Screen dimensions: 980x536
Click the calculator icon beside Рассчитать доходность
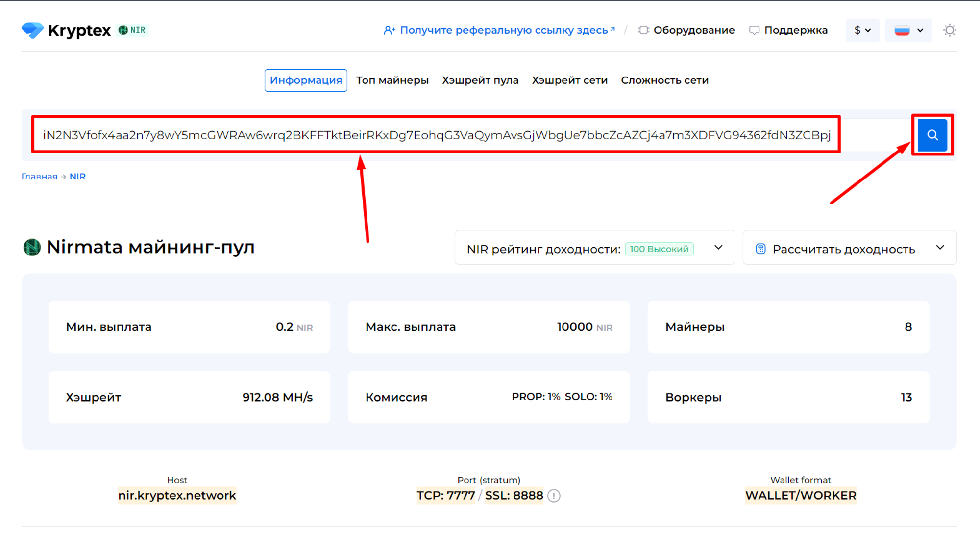(760, 249)
